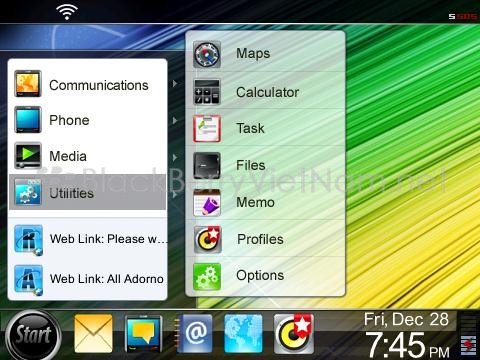Open the chat bubble SMS dock icon
The height and width of the screenshot is (360, 480).
click(x=144, y=334)
